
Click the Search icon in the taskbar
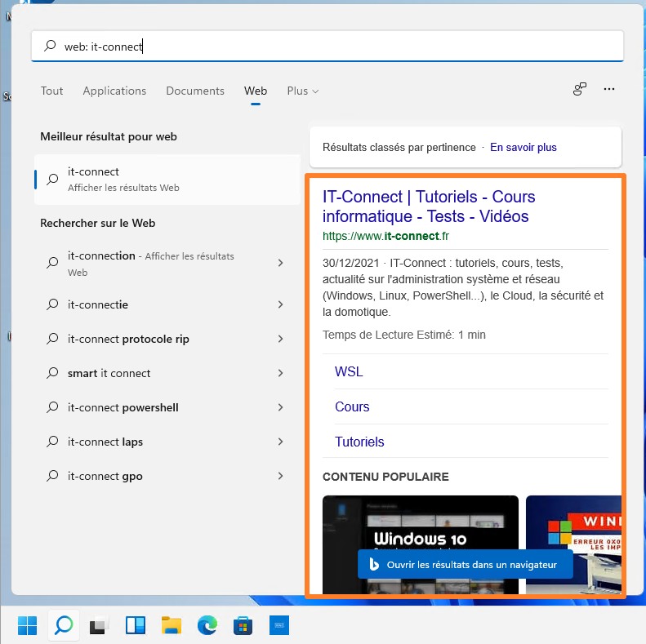click(63, 625)
